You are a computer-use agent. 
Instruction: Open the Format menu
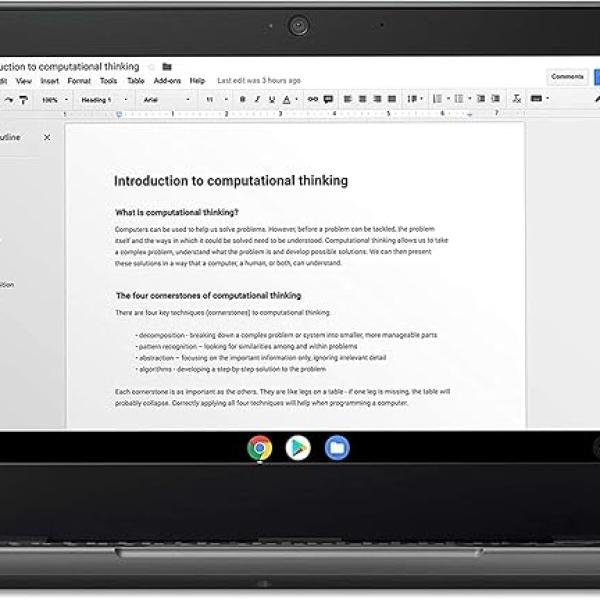click(79, 81)
